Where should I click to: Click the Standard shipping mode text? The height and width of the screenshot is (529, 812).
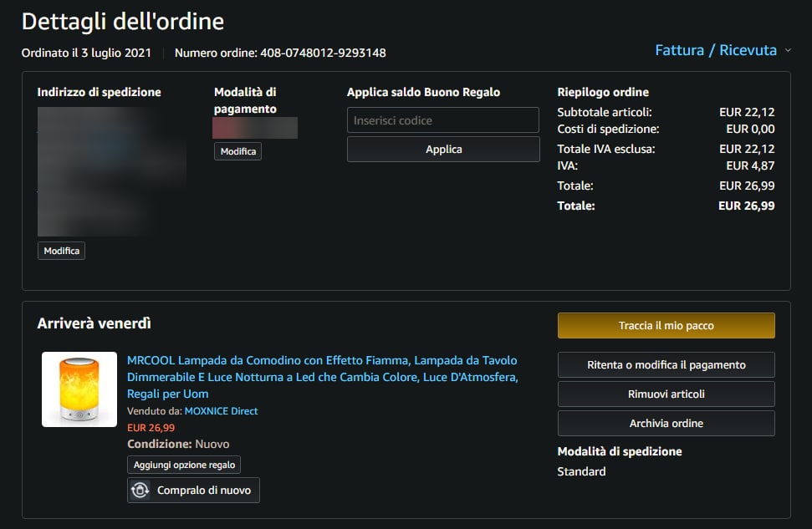[x=581, y=471]
